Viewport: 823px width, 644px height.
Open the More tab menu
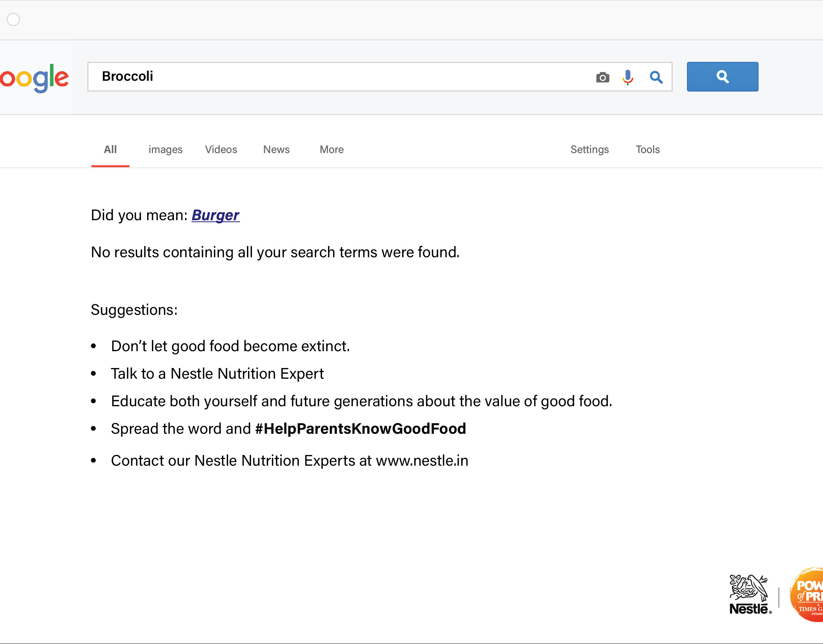332,150
